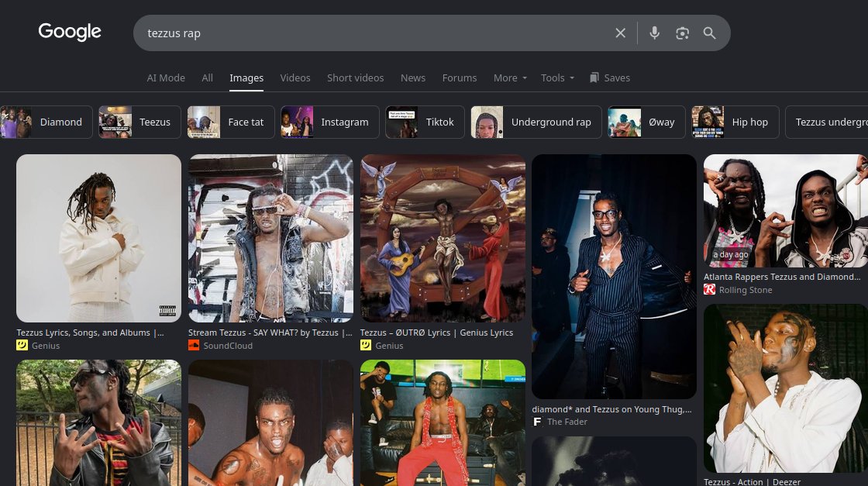
Task: Click 'Tezzus - Action | Deezer' title
Action: 753,481
